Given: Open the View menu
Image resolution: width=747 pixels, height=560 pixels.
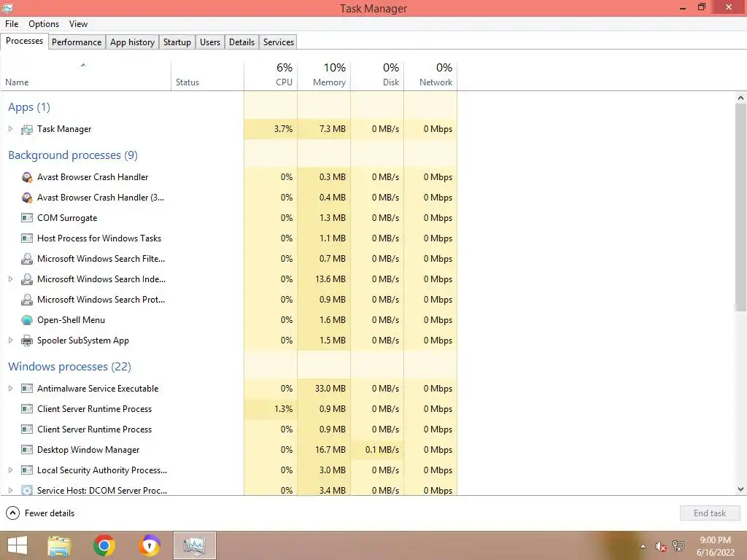Looking at the screenshot, I should pyautogui.click(x=78, y=24).
